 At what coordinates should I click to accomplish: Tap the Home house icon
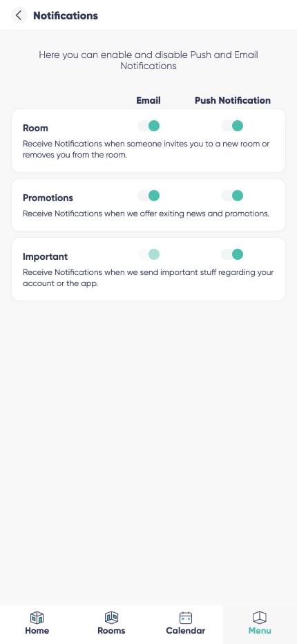point(37,617)
